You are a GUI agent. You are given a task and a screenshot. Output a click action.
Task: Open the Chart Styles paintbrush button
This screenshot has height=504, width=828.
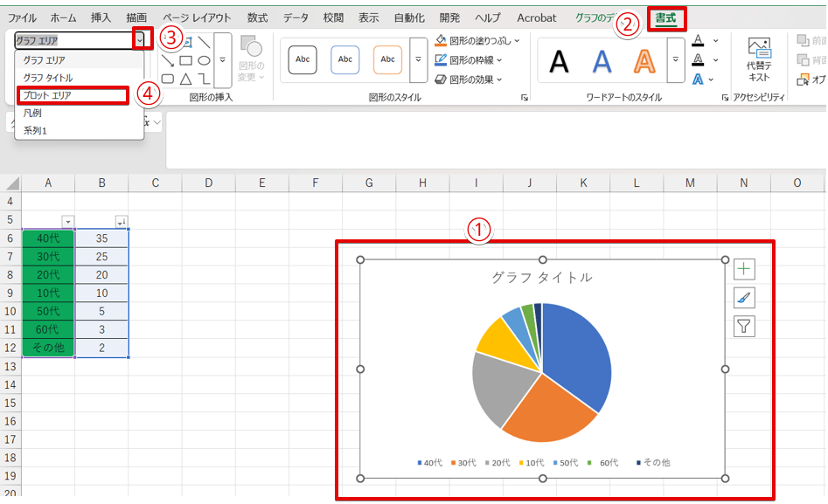pyautogui.click(x=744, y=298)
